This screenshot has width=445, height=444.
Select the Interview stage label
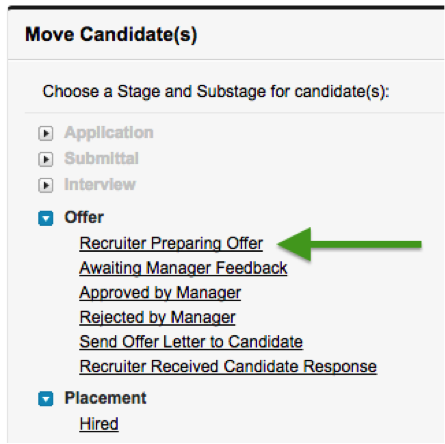pos(100,184)
